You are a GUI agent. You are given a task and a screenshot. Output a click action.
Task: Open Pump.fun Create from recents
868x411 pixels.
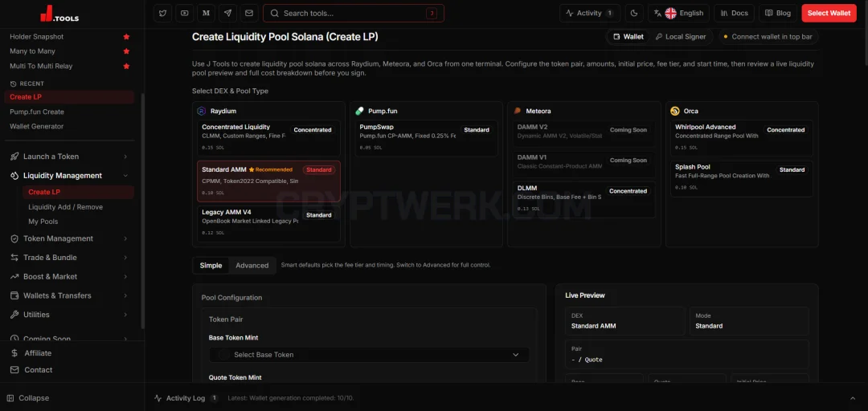coord(36,112)
